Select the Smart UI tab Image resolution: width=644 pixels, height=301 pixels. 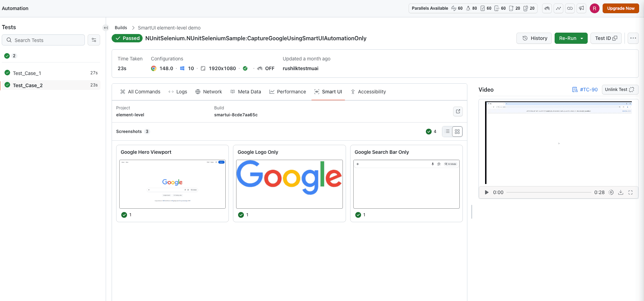(328, 92)
